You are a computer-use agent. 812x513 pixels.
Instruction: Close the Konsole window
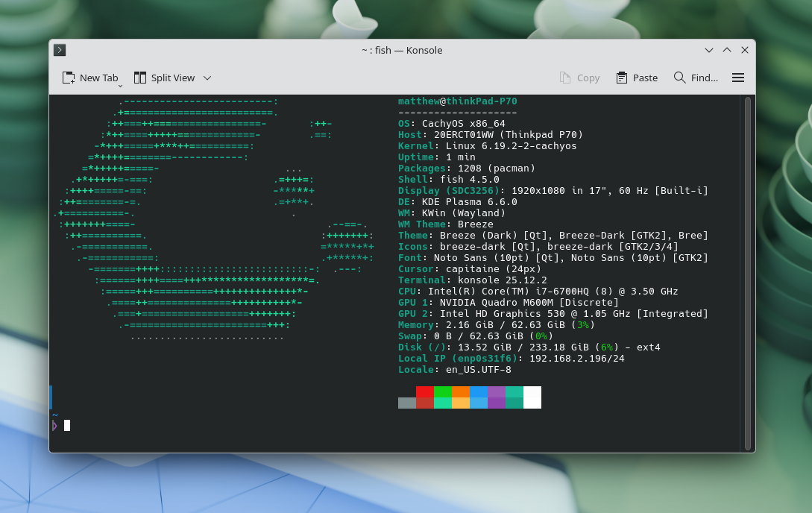pyautogui.click(x=745, y=50)
